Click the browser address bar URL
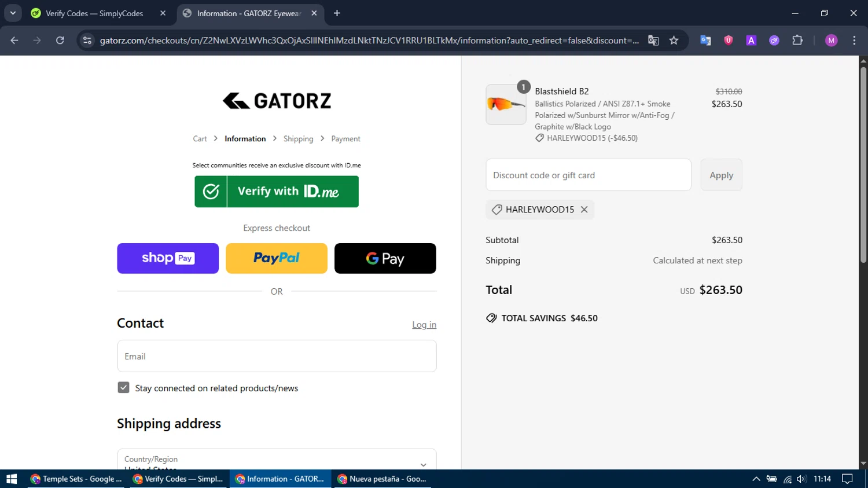Screen dimensions: 868x488 [x=369, y=41]
